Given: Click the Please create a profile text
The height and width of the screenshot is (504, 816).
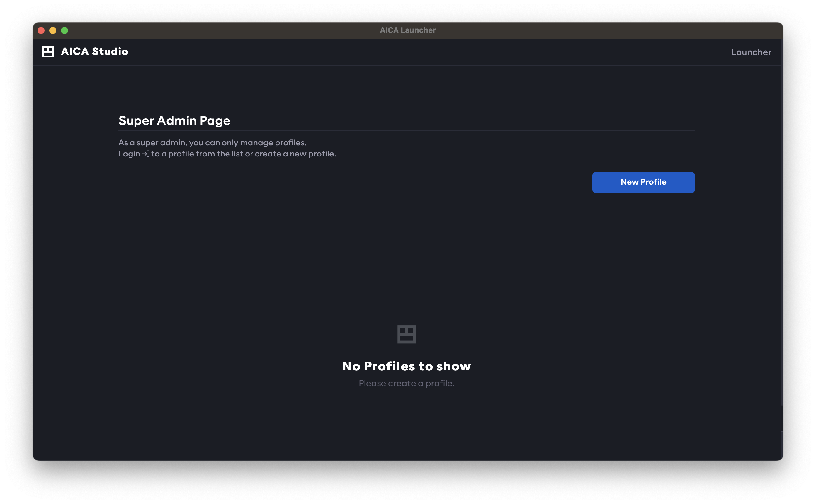Looking at the screenshot, I should coord(406,383).
